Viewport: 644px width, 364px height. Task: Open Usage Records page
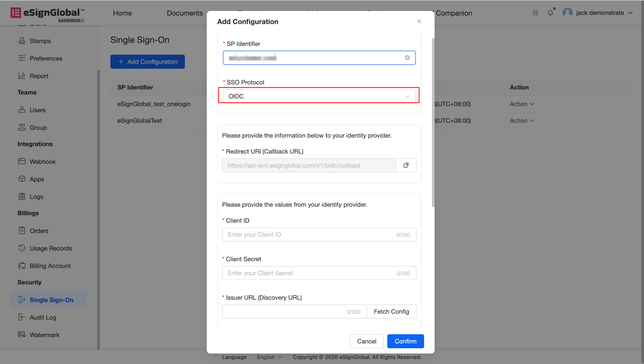[x=51, y=248]
